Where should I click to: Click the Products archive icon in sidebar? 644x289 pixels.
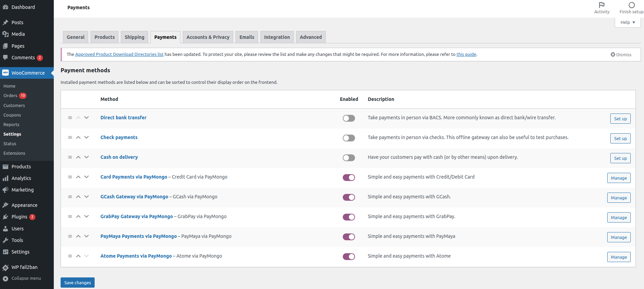[5, 167]
